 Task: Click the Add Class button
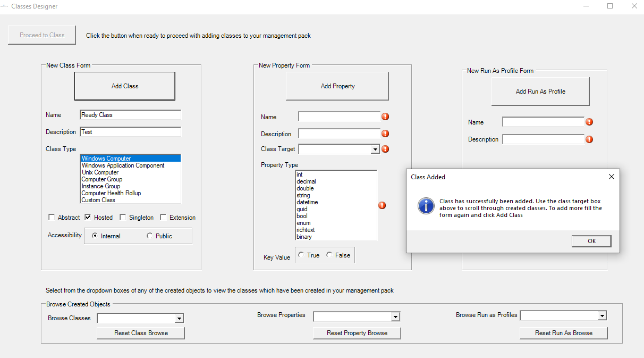click(125, 86)
